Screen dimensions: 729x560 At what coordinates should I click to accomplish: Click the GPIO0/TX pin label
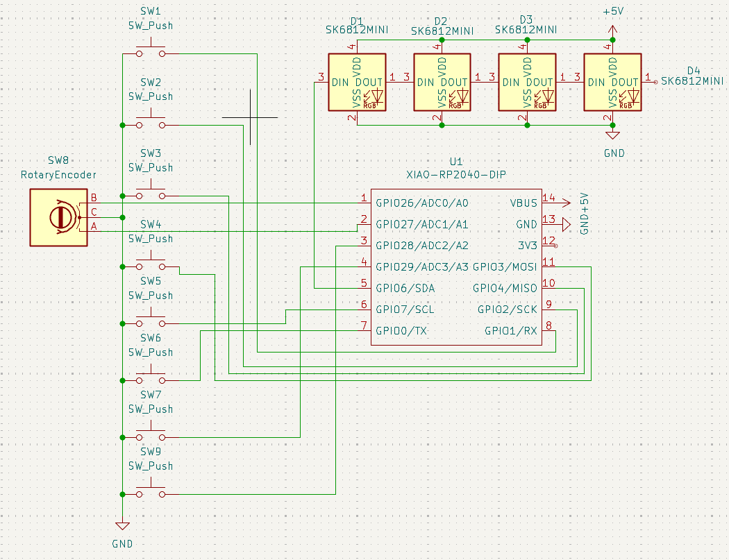(x=401, y=331)
